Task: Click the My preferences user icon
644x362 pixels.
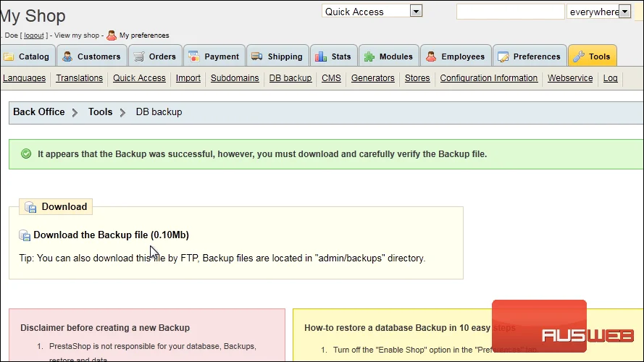Action: pos(112,35)
